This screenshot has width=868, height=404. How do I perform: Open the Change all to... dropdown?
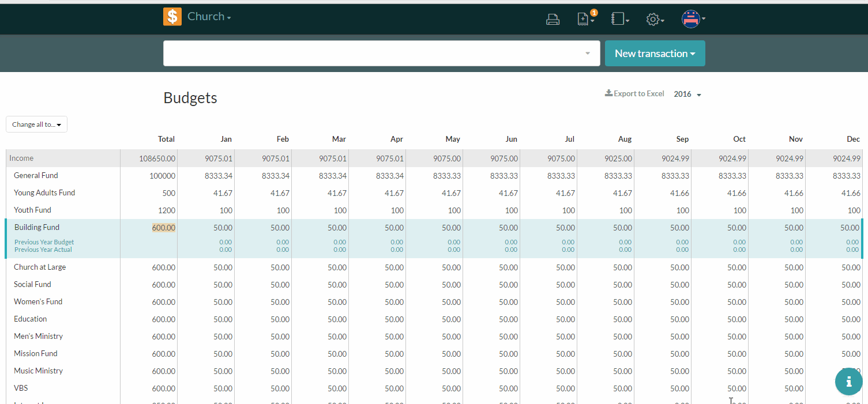click(x=36, y=124)
